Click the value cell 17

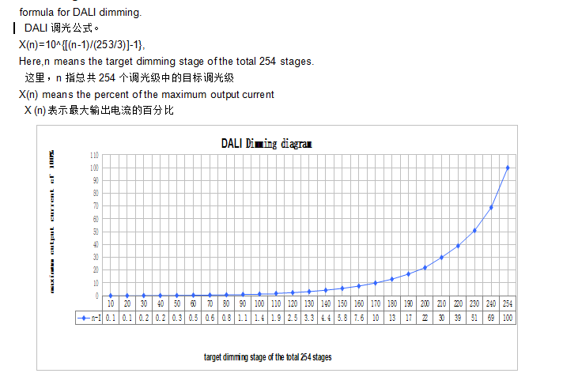pos(409,318)
